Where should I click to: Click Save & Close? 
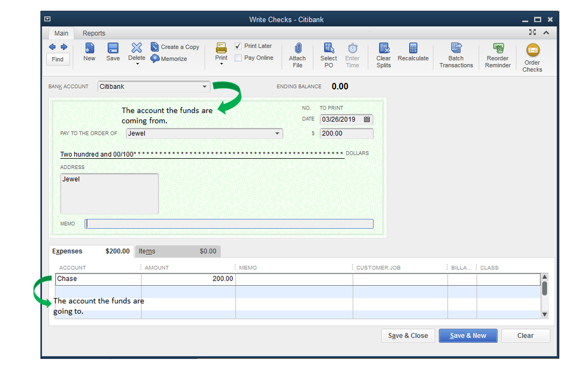[x=408, y=336]
